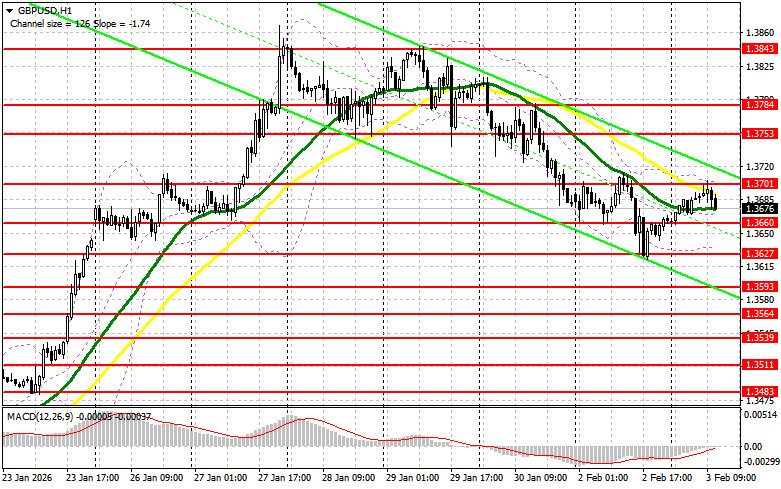Click the 1.3701 price level tag
Screen dimensions: 781x489
759,184
